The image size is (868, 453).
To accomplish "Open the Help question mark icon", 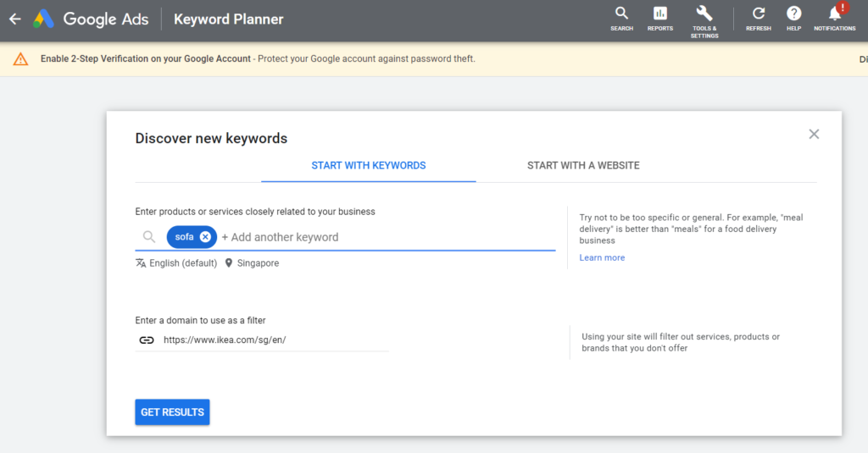I will [793, 19].
